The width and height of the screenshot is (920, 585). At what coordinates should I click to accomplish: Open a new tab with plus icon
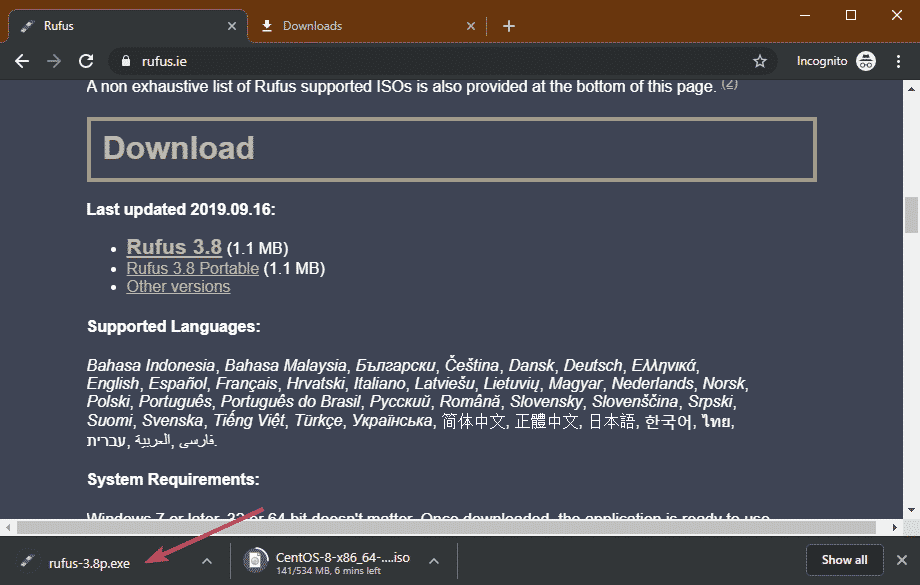tap(509, 26)
